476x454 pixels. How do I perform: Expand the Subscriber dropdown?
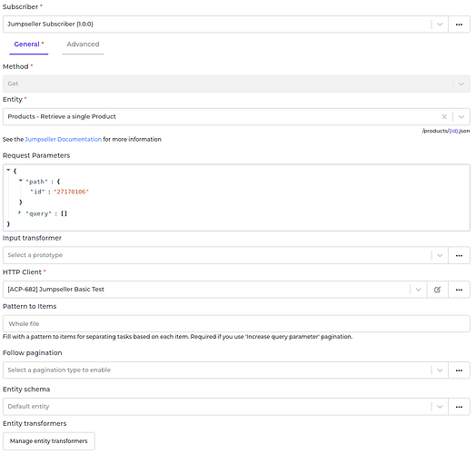[440, 25]
